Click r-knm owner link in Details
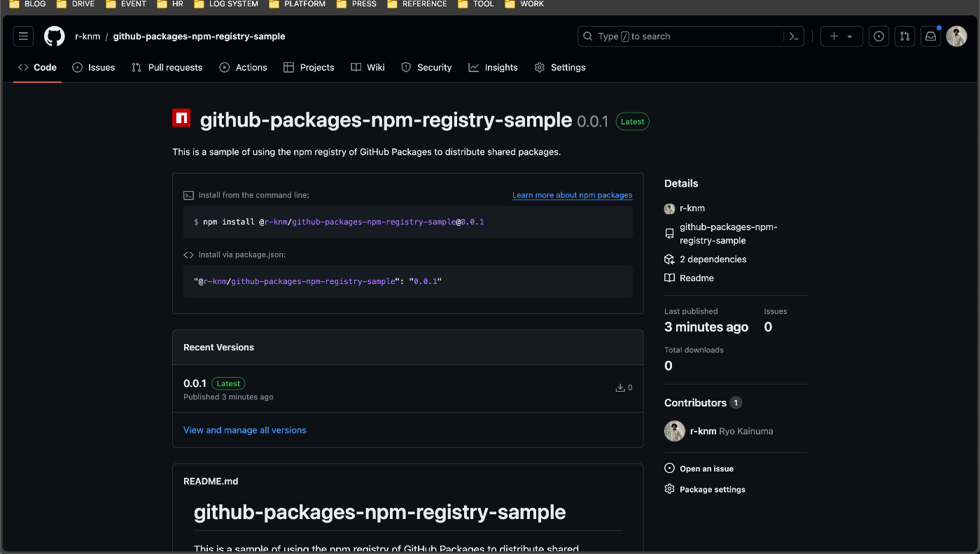Image resolution: width=980 pixels, height=554 pixels. point(692,208)
